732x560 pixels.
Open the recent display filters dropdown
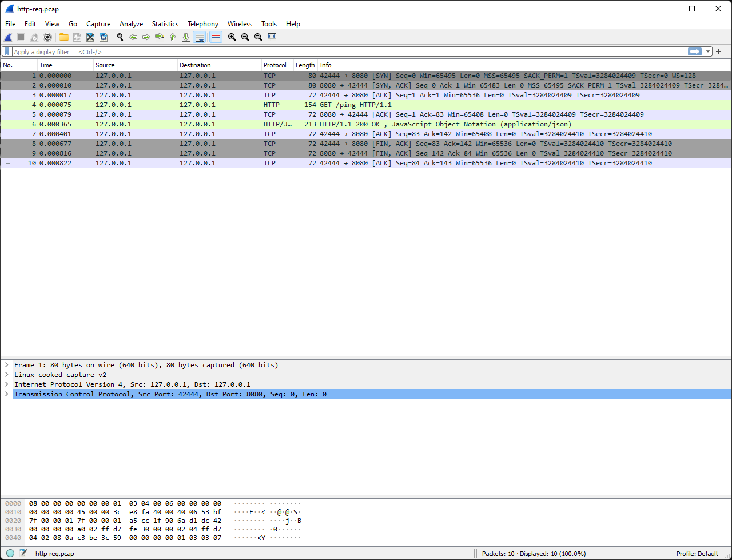[x=708, y=51]
